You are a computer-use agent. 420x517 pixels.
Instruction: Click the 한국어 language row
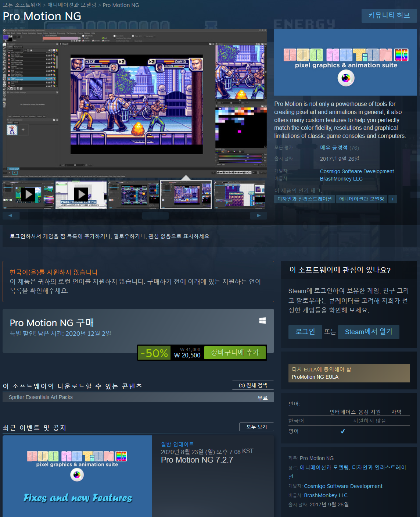click(x=349, y=421)
